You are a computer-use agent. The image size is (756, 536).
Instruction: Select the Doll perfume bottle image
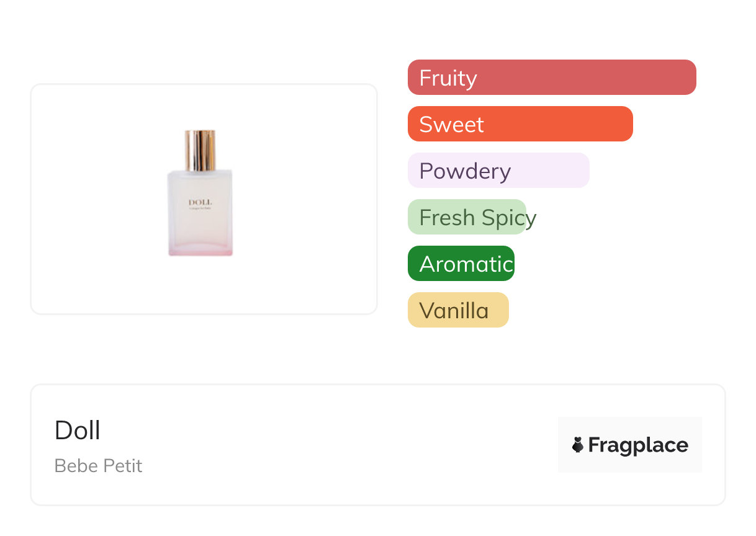[x=200, y=193]
